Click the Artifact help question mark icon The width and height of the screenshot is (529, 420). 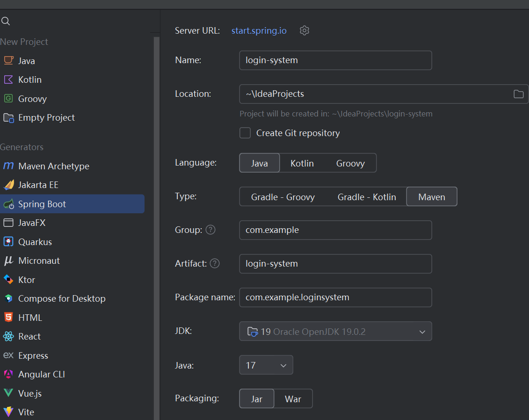[x=215, y=263]
